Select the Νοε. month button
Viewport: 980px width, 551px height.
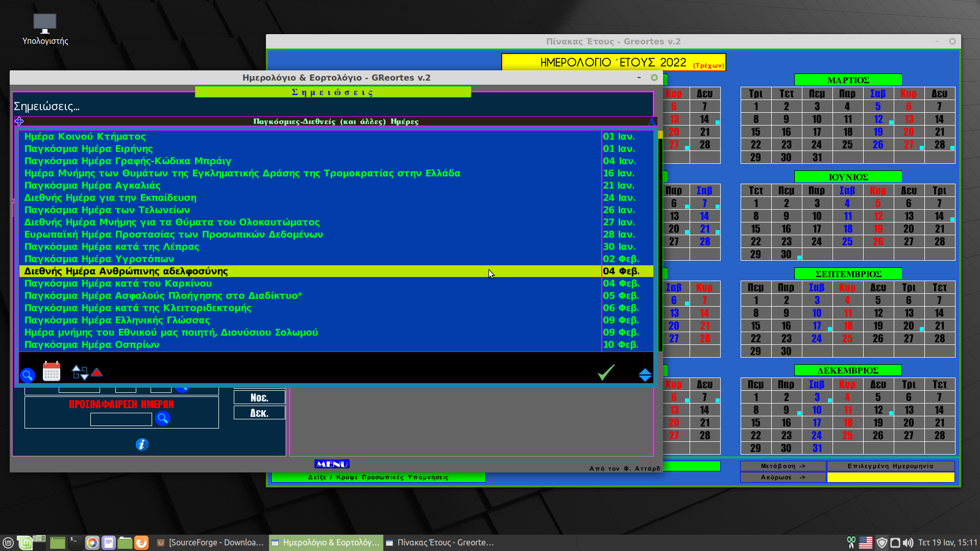coord(259,397)
